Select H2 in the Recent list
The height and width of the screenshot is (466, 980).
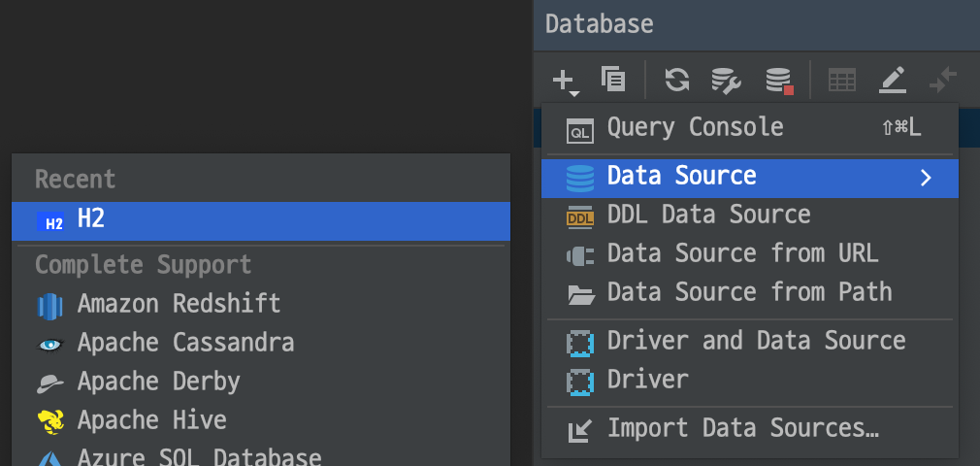261,220
